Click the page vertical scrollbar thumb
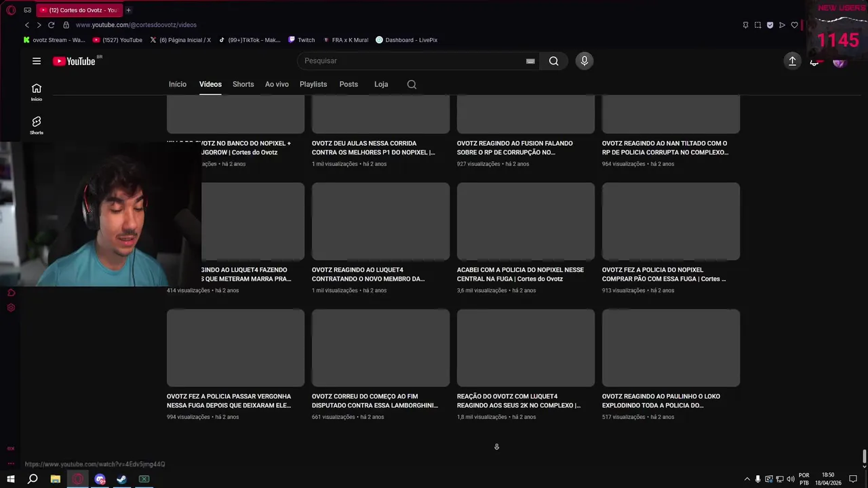The image size is (868, 488). 864,457
